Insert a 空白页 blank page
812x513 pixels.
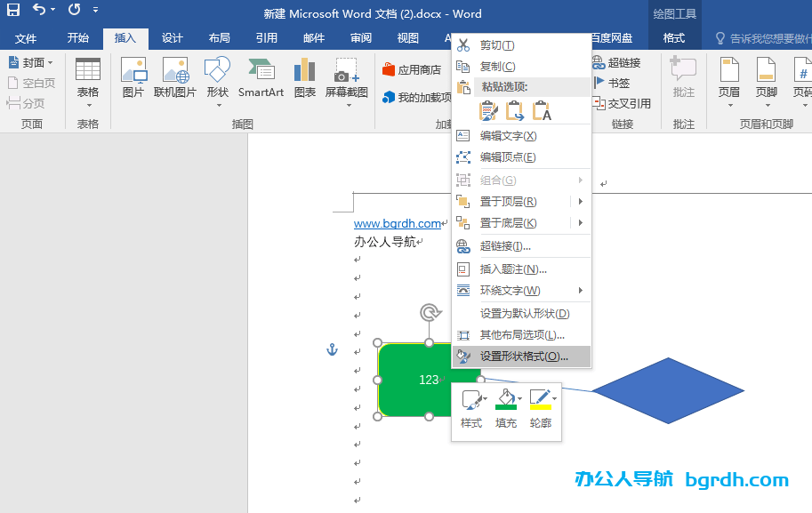(x=31, y=82)
